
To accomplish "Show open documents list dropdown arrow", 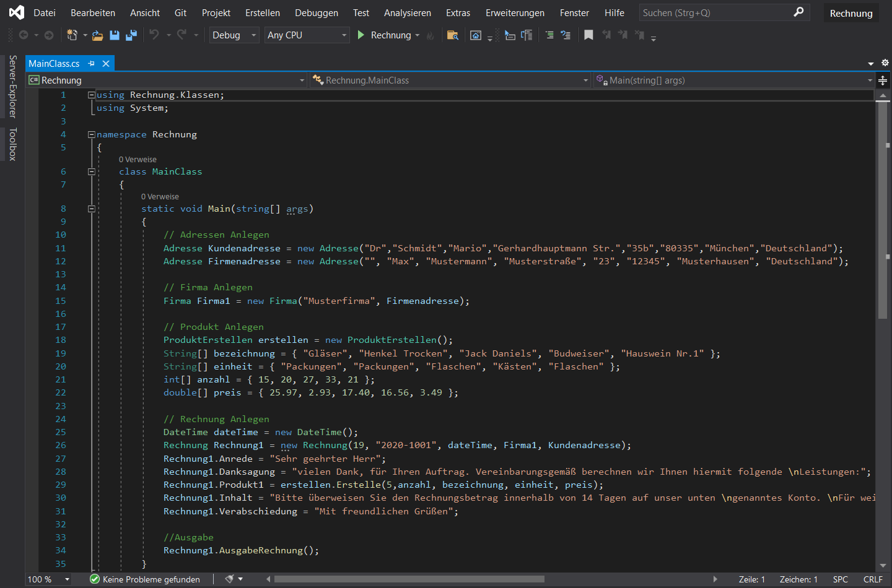I will [x=871, y=63].
